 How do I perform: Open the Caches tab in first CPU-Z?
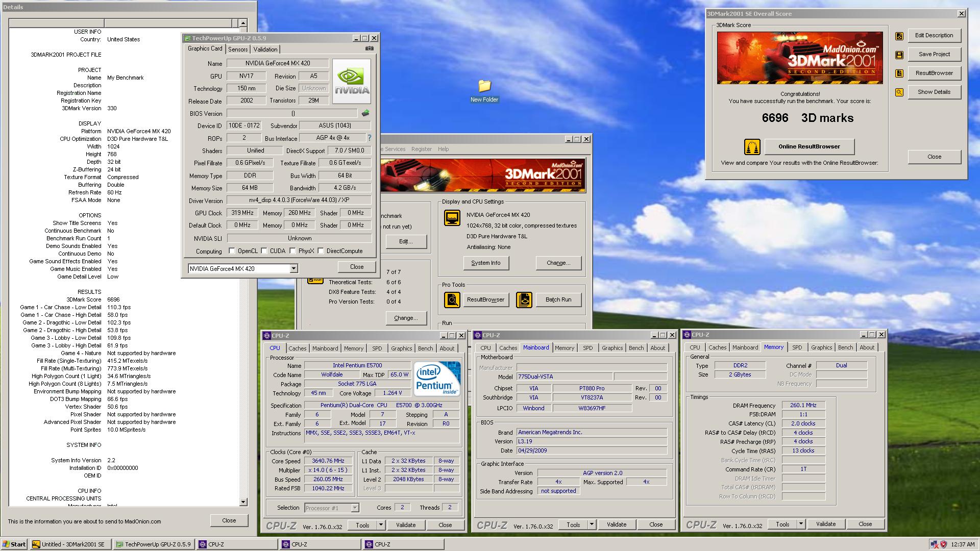(298, 348)
